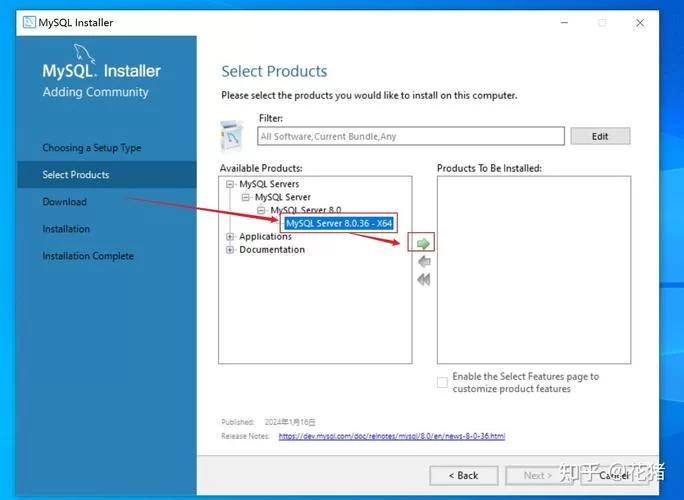The height and width of the screenshot is (500, 684).
Task: Select MySQL Server 8.0.36 - X64 item
Action: (339, 223)
